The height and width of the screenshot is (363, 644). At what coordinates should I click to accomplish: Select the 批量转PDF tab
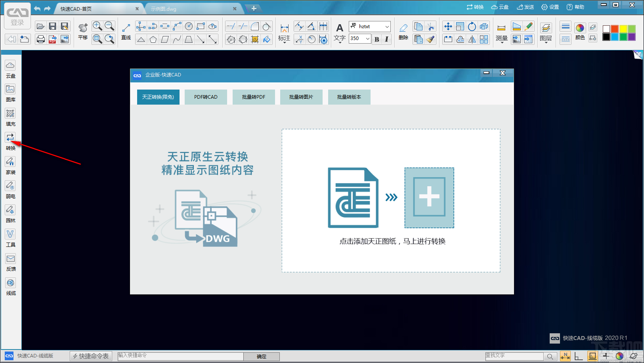coord(254,97)
